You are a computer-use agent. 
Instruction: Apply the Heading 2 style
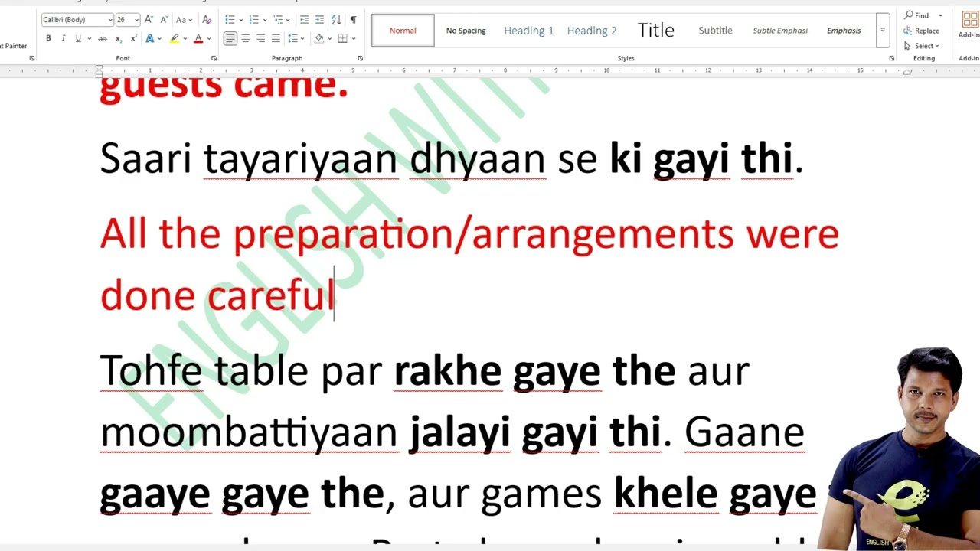point(592,31)
